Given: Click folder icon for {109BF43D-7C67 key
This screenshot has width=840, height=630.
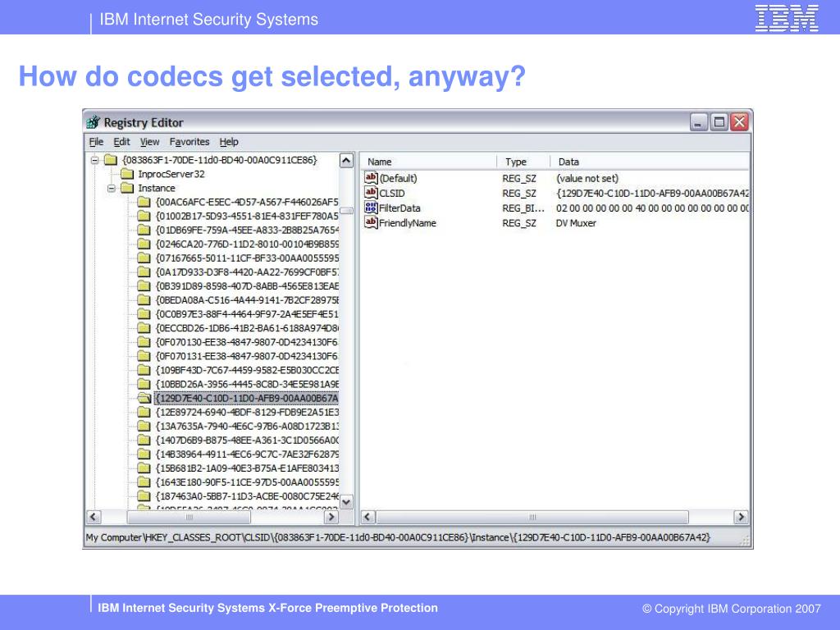Looking at the screenshot, I should 144,370.
